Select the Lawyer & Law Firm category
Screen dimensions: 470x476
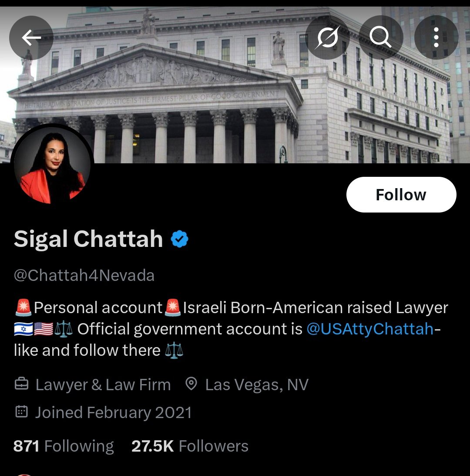pyautogui.click(x=103, y=385)
